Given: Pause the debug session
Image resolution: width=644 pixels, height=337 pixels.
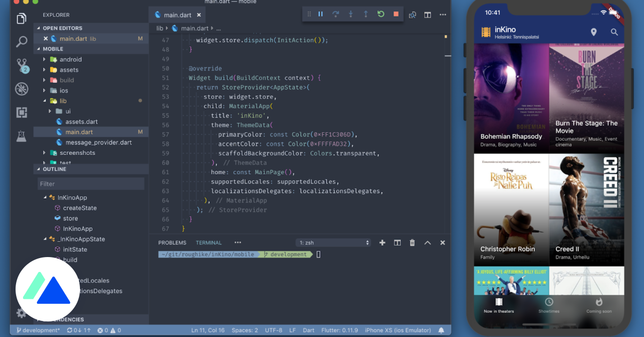Looking at the screenshot, I should pyautogui.click(x=320, y=14).
